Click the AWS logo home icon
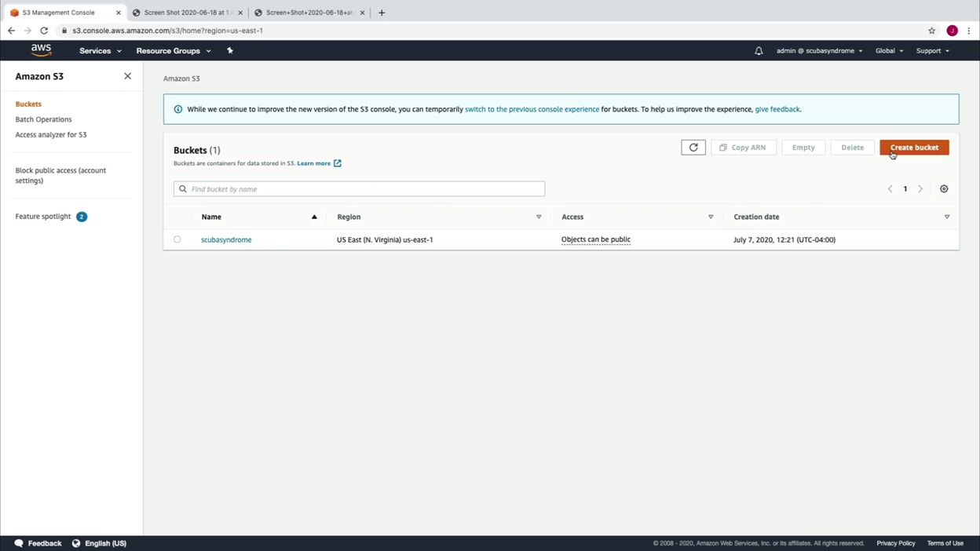 [42, 50]
